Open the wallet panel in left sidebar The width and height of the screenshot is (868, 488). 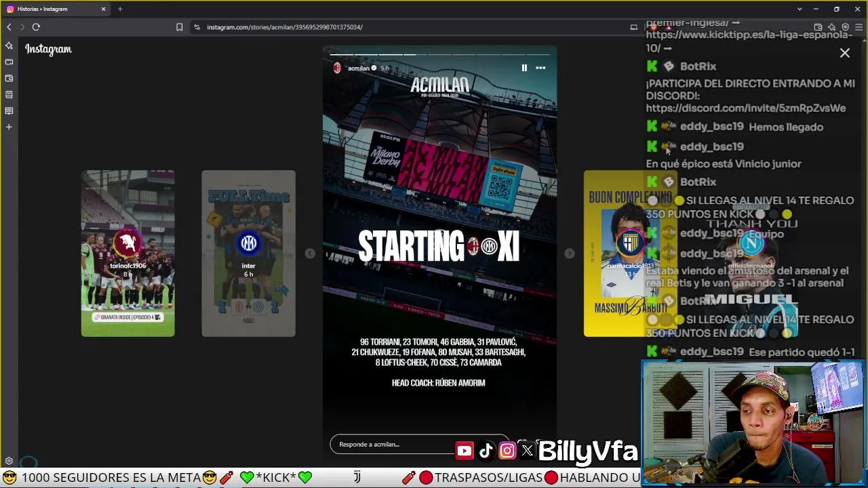(9, 78)
